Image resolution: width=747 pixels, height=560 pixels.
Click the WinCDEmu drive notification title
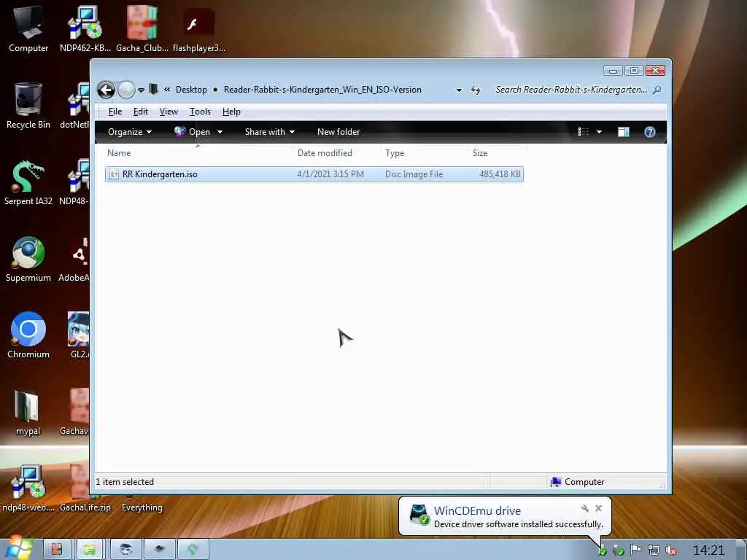click(x=477, y=511)
